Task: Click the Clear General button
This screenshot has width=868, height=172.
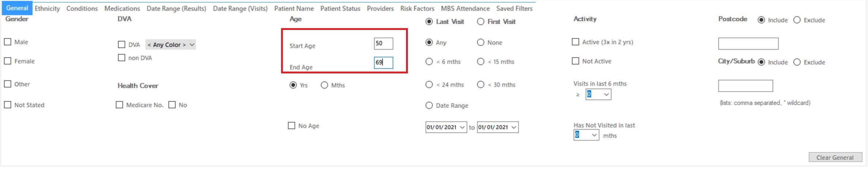Action: (x=835, y=157)
